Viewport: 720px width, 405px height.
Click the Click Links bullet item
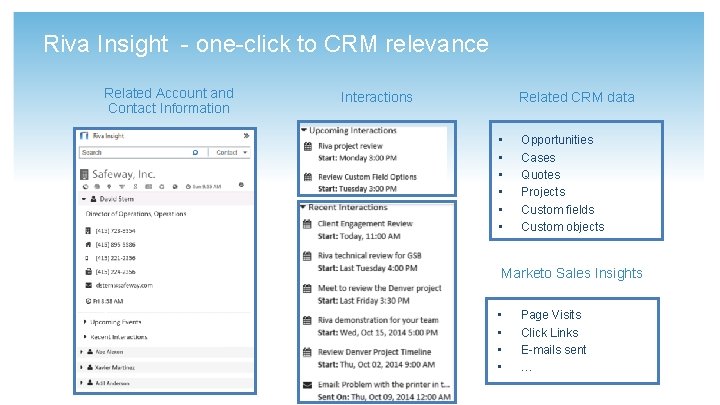pyautogui.click(x=549, y=332)
